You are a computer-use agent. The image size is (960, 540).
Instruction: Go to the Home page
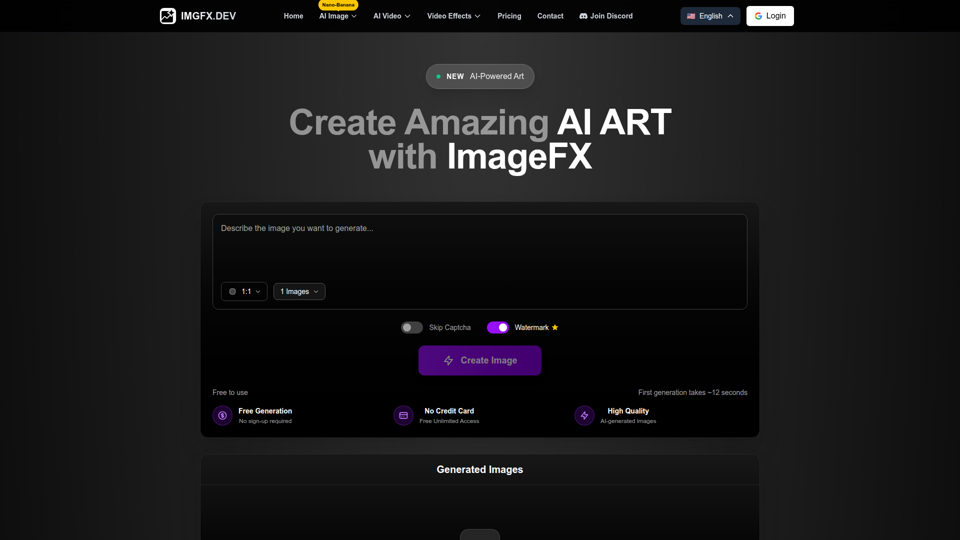293,16
